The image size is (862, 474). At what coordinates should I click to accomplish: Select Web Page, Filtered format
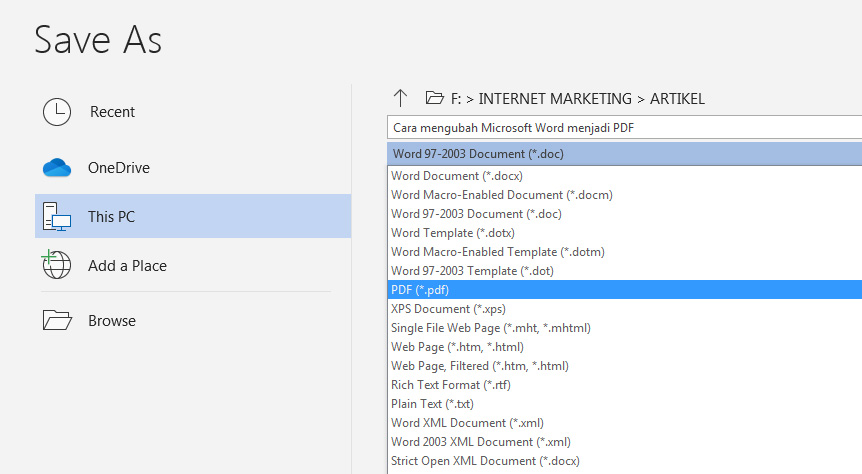625,366
